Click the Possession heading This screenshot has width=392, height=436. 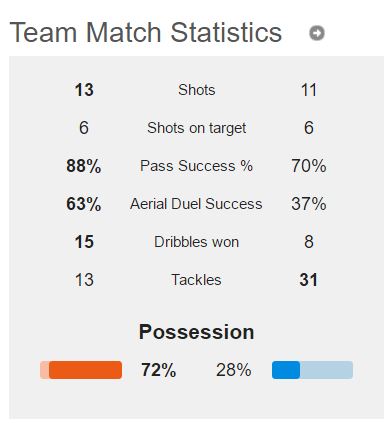(196, 332)
